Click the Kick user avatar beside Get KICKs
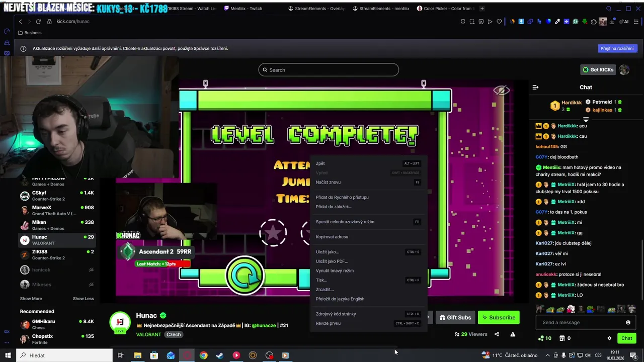This screenshot has width=644, height=362. click(x=624, y=70)
